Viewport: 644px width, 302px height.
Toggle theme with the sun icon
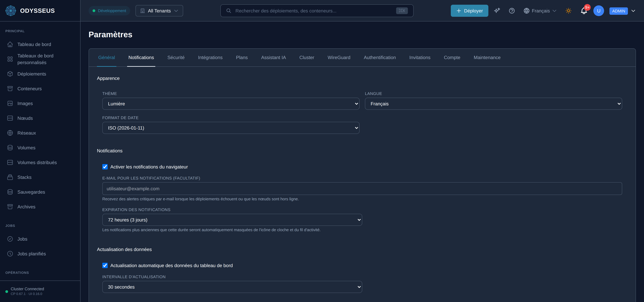click(569, 11)
